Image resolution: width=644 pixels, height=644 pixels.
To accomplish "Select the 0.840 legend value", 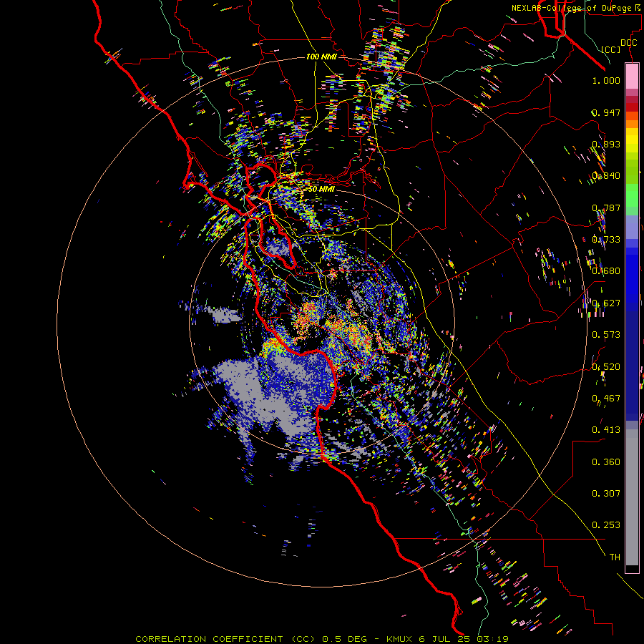I will click(606, 175).
